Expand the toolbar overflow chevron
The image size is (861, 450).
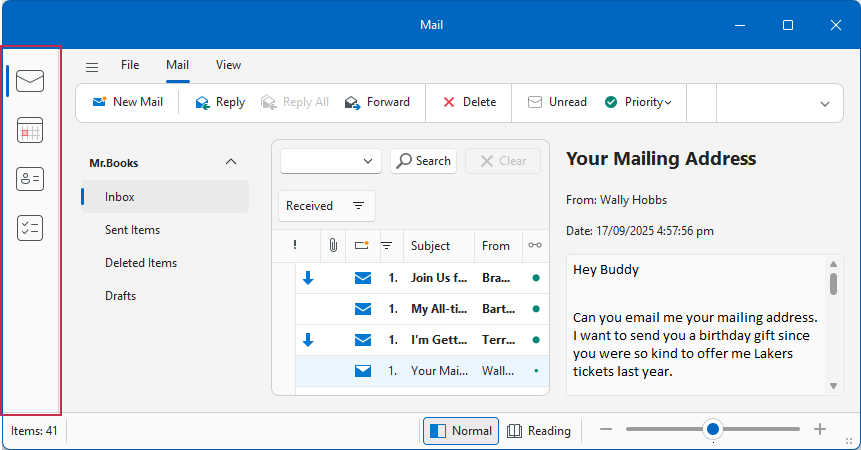pyautogui.click(x=825, y=104)
